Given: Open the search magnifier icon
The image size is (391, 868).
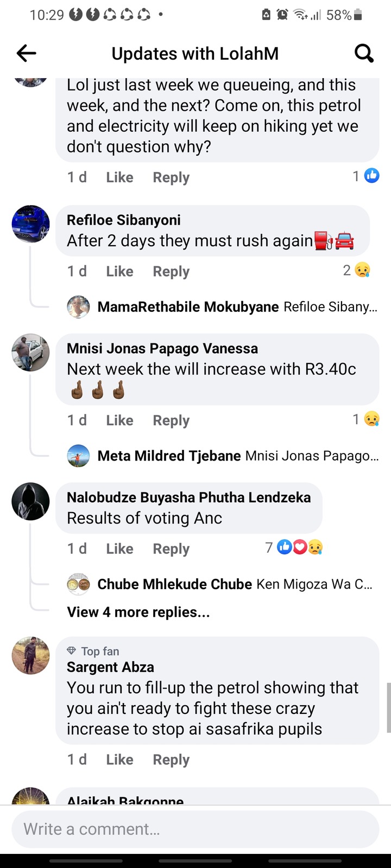Looking at the screenshot, I should point(364,53).
